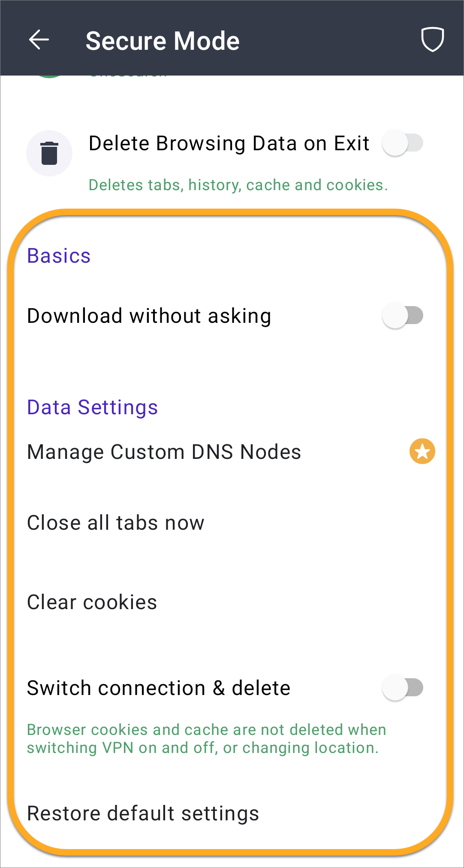Tap the Basics section heading
Viewport: 464px width, 868px height.
[59, 256]
